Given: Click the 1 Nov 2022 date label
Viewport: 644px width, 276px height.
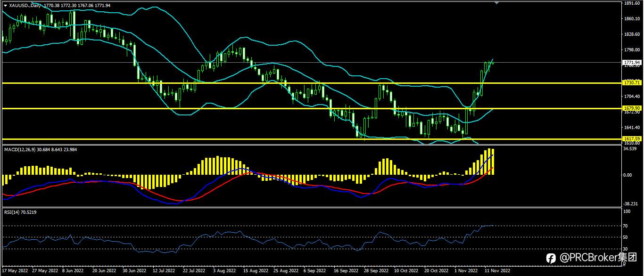Looking at the screenshot, I should (x=466, y=271).
